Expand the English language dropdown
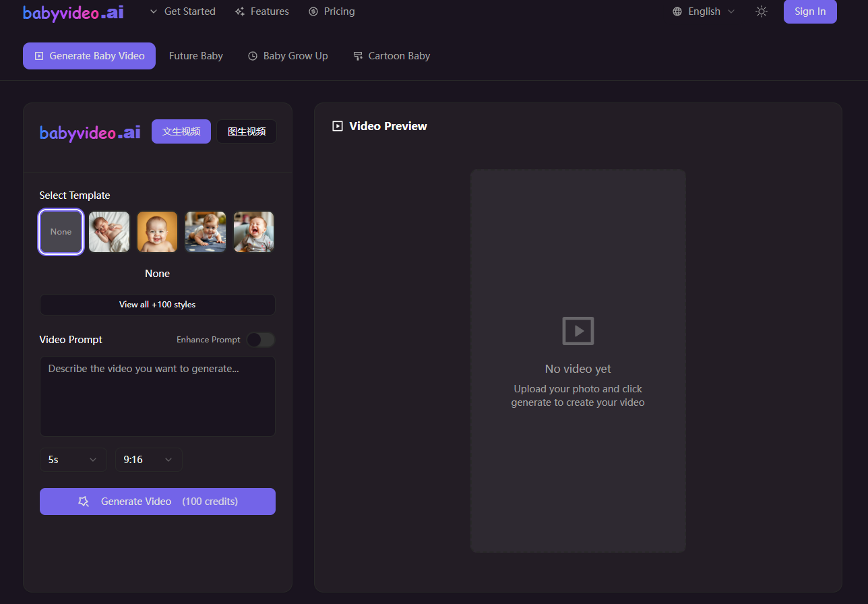Screen dimensions: 868x604 (705, 11)
